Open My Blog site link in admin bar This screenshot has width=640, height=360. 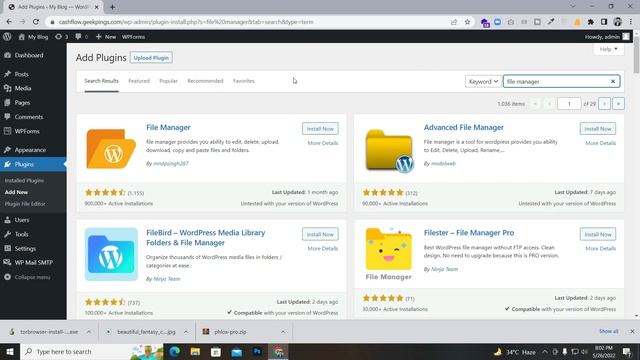pyautogui.click(x=33, y=37)
